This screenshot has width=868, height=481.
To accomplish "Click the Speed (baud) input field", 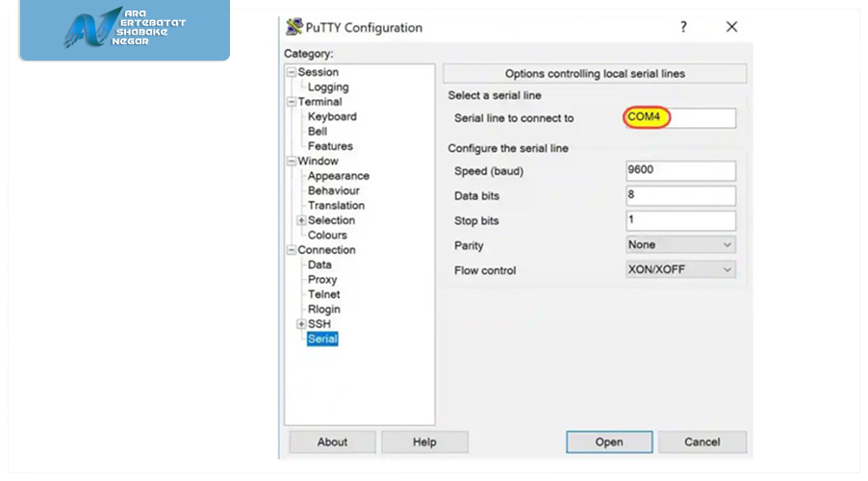I will click(x=680, y=171).
